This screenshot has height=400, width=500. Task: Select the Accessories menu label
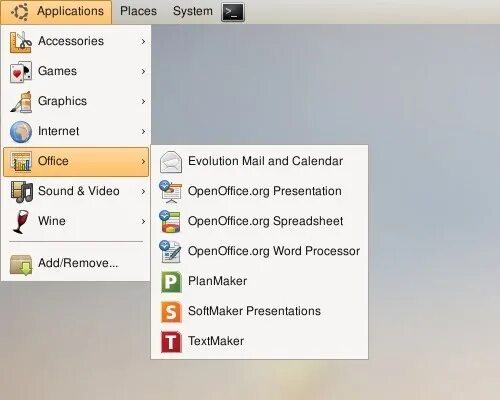point(71,41)
